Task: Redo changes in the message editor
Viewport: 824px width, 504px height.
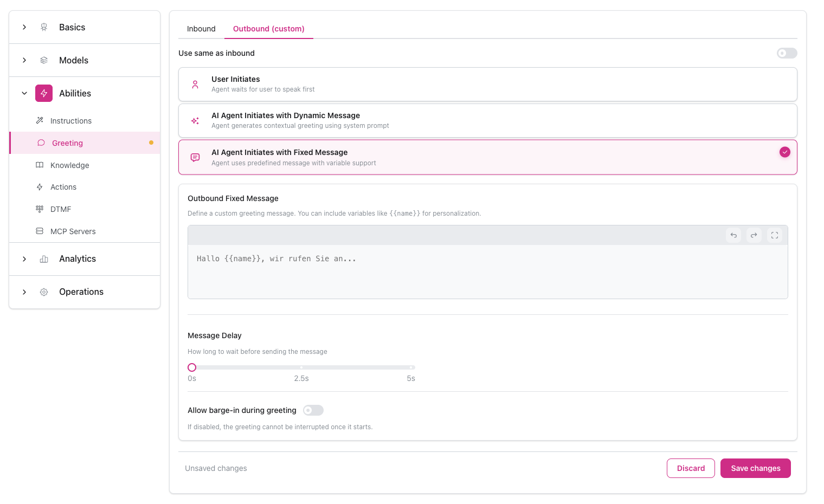Action: click(x=754, y=235)
